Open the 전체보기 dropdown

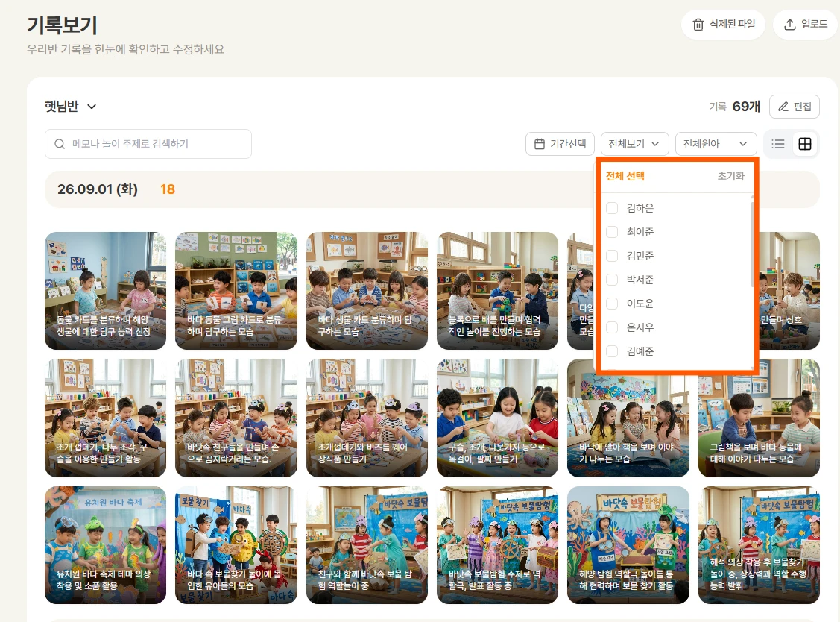coord(634,144)
